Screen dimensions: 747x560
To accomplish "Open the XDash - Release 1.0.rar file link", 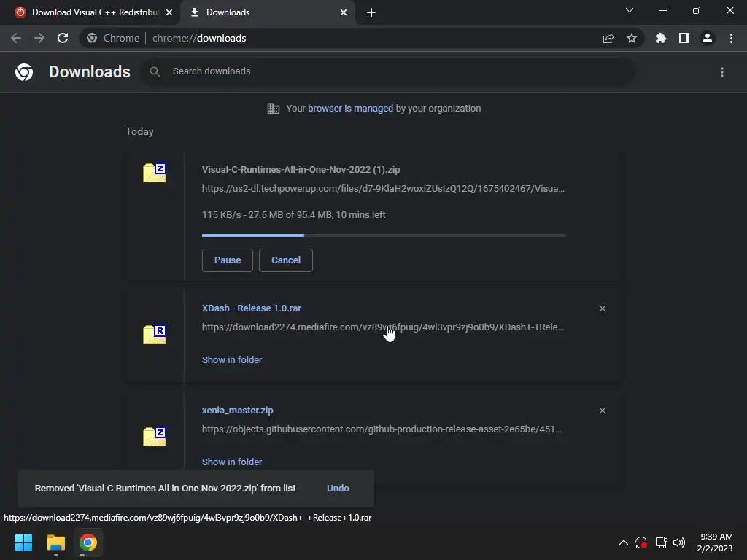I will tap(252, 308).
